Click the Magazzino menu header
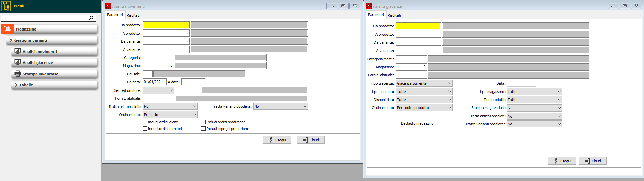The width and height of the screenshot is (644, 181). (x=49, y=29)
